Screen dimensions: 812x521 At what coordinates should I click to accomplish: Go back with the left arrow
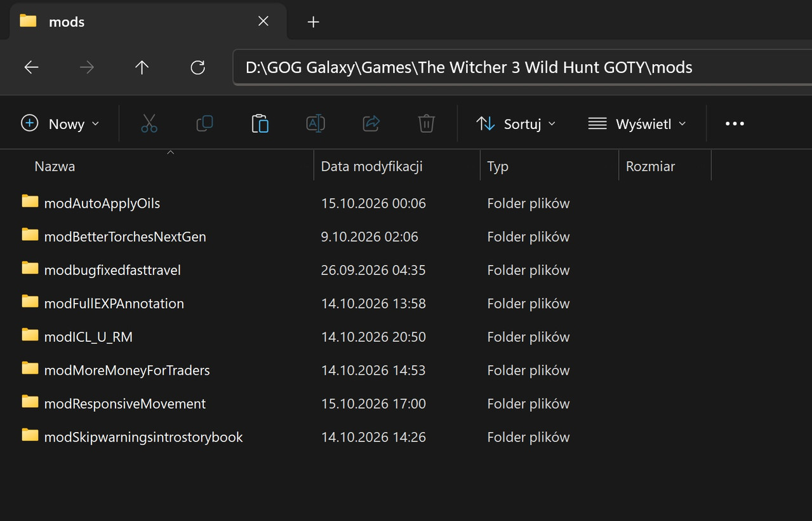[31, 67]
